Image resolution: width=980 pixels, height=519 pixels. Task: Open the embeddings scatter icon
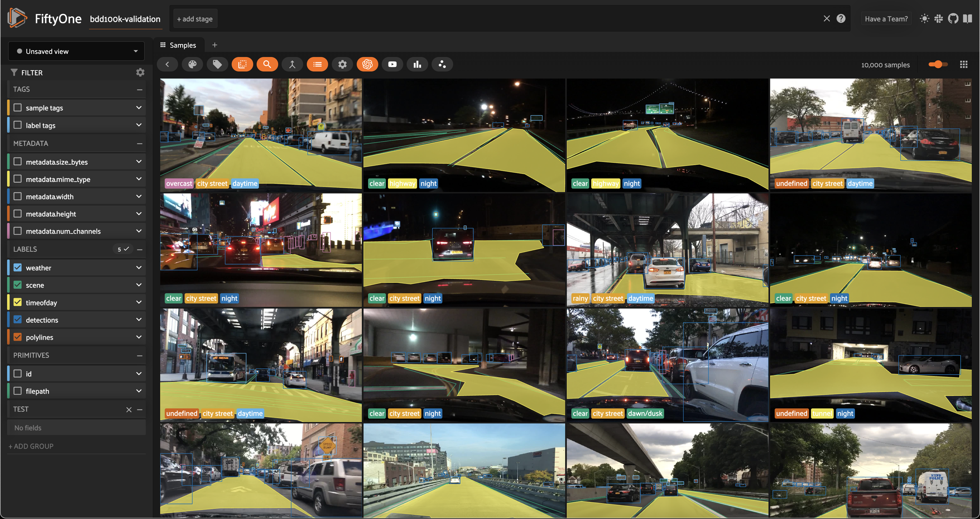pyautogui.click(x=442, y=64)
